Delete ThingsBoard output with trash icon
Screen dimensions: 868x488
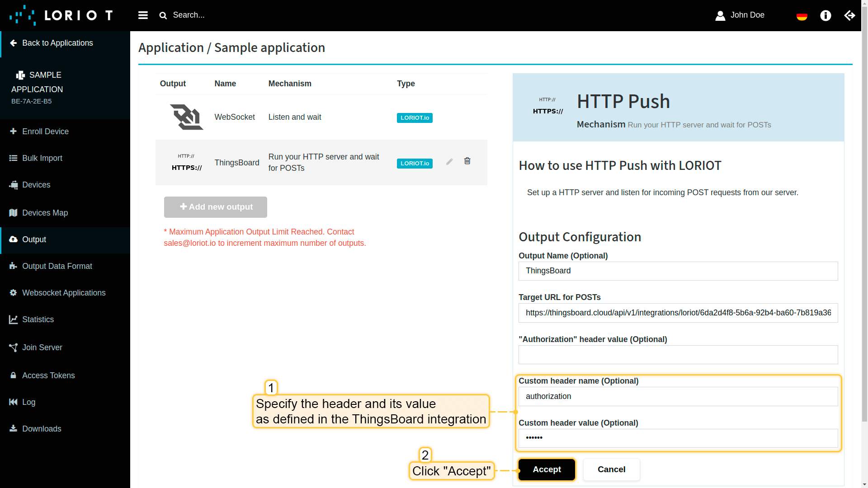click(467, 161)
